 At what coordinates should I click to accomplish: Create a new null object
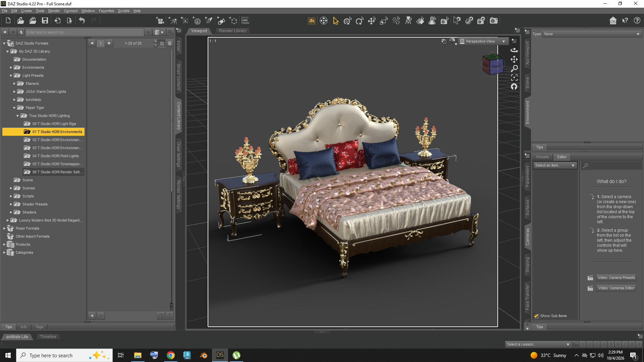coord(233,21)
